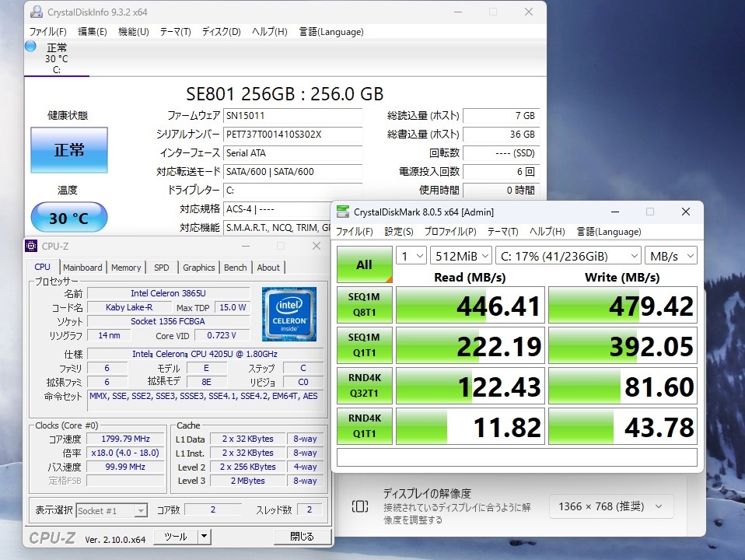Viewport: 745px width, 560px height.
Task: Select the C: drive entry at 30 °C
Action: click(57, 58)
